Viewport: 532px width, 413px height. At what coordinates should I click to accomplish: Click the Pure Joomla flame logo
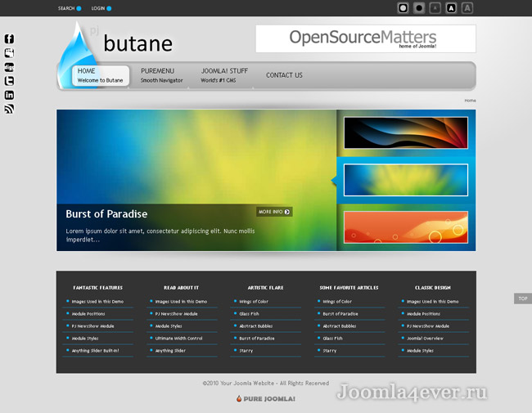[239, 399]
